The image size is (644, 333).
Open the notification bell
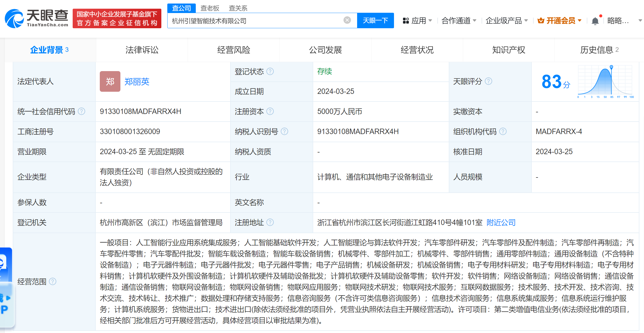pos(595,21)
